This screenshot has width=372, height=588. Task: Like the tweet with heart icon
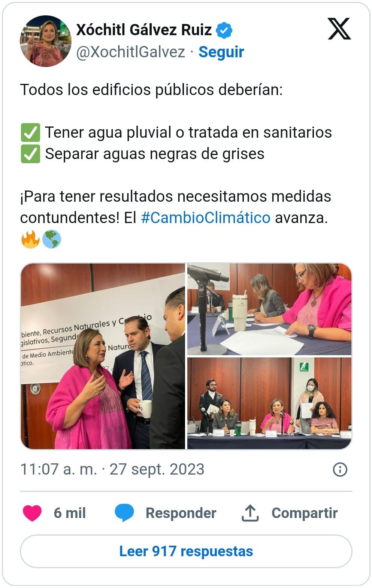[x=32, y=513]
